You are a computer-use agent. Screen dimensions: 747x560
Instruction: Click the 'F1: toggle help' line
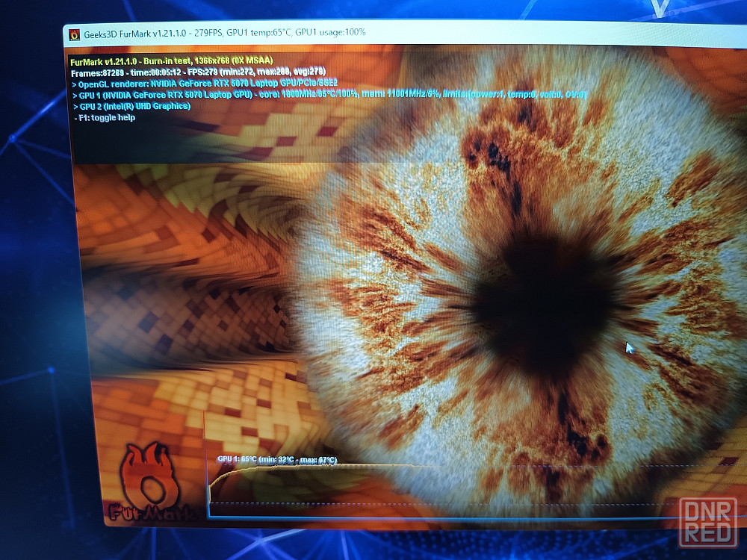pos(105,118)
